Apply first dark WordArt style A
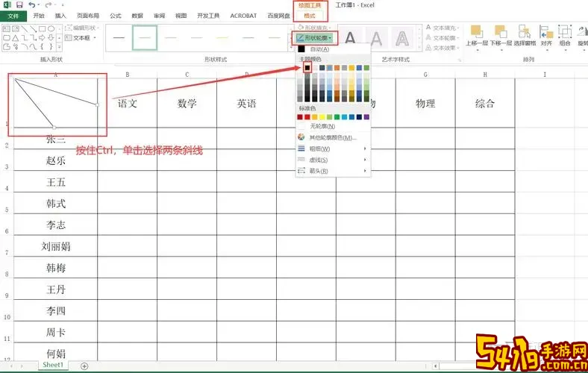The height and width of the screenshot is (373, 588). (x=350, y=38)
